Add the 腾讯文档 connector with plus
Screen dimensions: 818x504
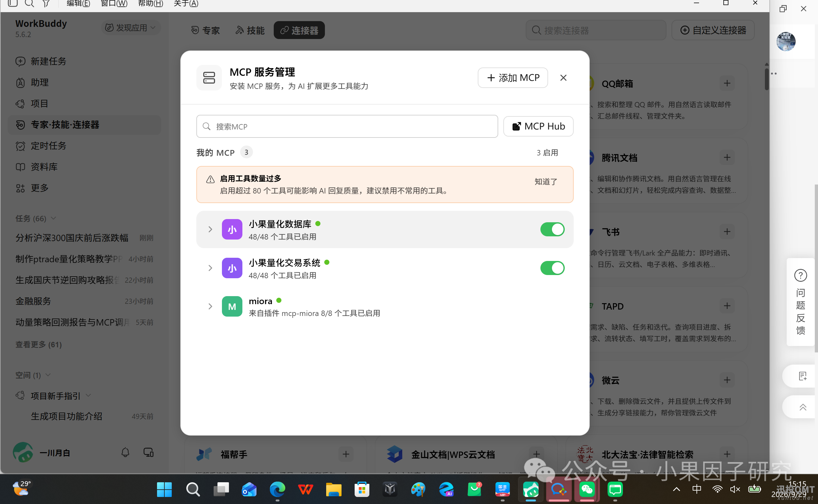click(x=727, y=157)
